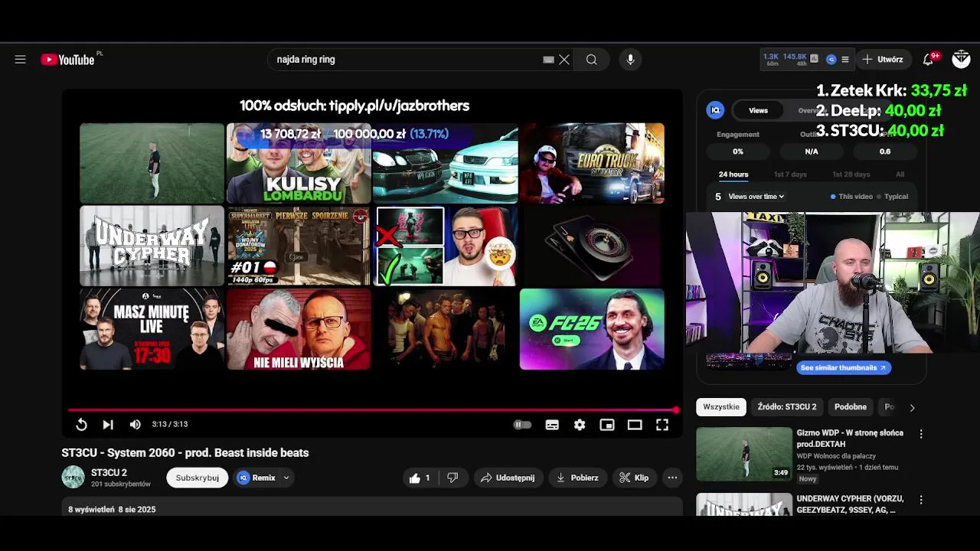This screenshot has width=980, height=551.
Task: Click vidIQ Remix button
Action: [256, 478]
